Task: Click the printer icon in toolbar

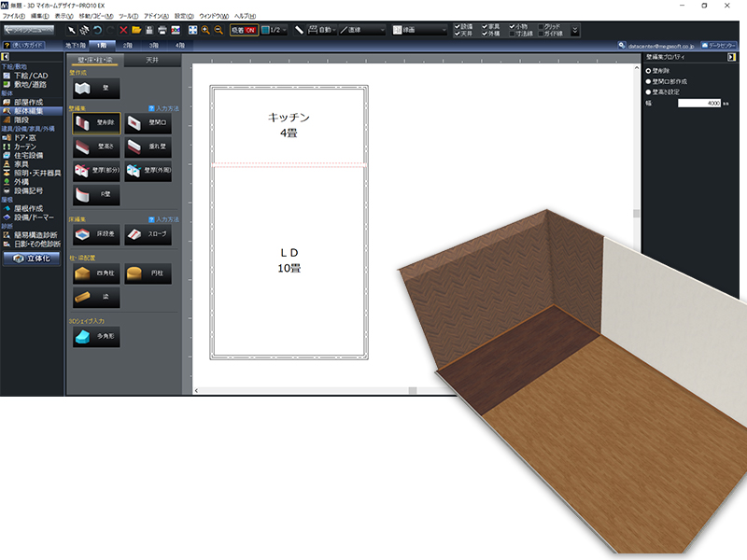Action: 162,30
